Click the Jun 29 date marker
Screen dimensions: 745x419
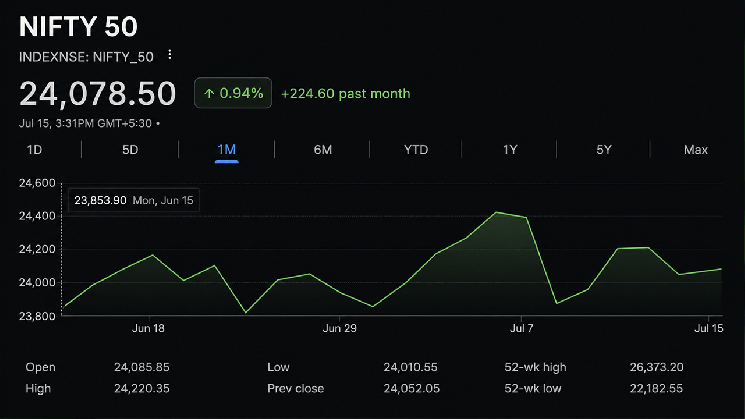click(x=339, y=328)
